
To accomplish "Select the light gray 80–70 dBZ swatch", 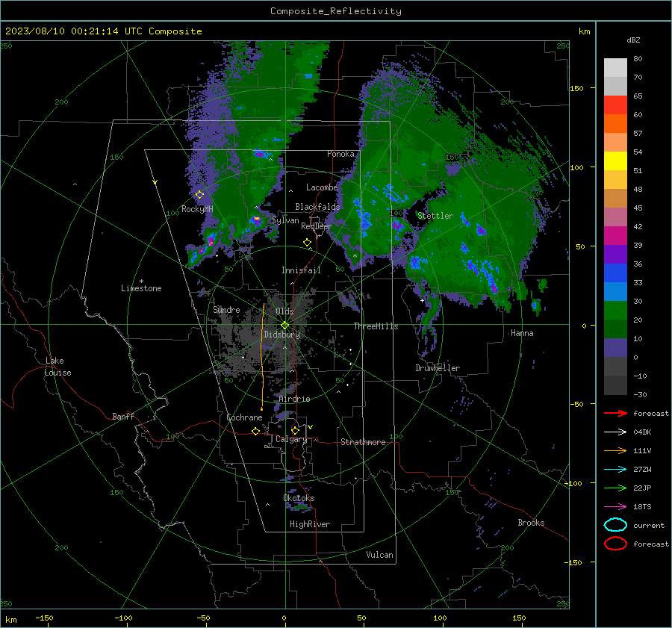I will (x=615, y=68).
